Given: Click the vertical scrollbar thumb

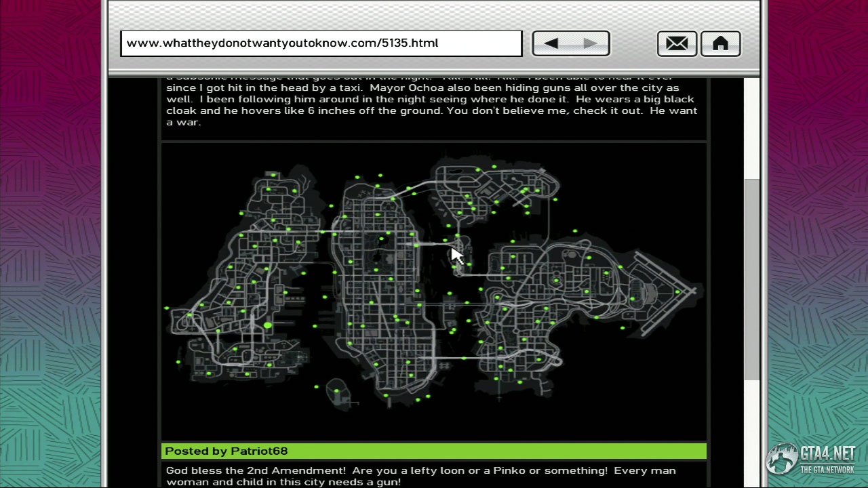Looking at the screenshot, I should point(751,280).
